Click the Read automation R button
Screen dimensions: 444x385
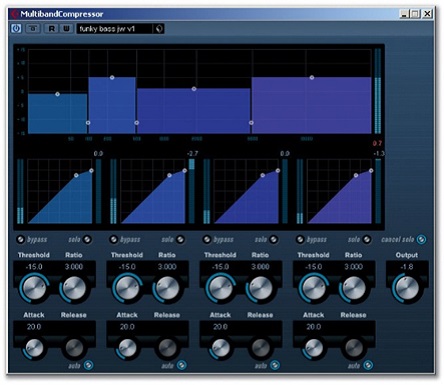[x=52, y=29]
